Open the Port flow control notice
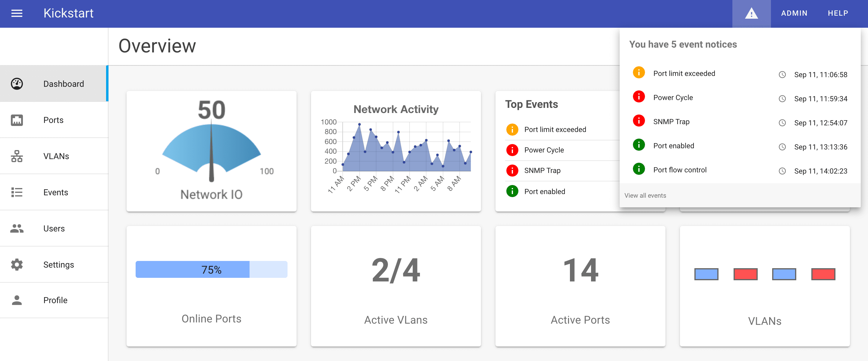This screenshot has height=361, width=868. coord(740,170)
